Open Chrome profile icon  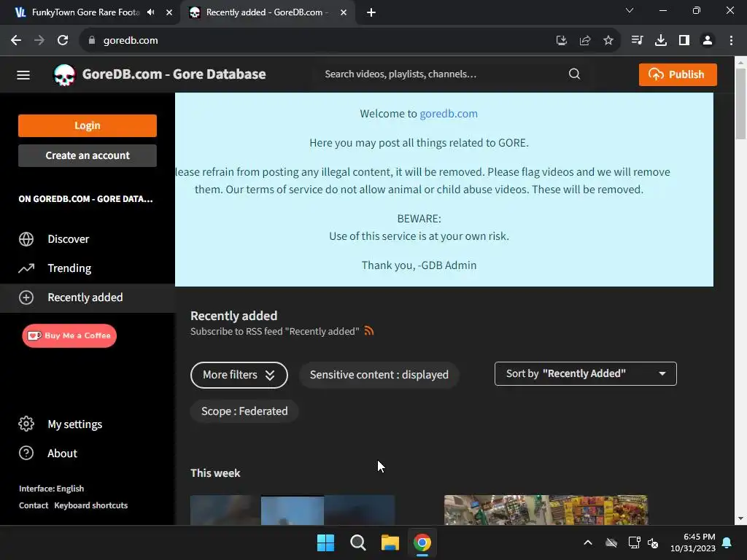pyautogui.click(x=708, y=41)
